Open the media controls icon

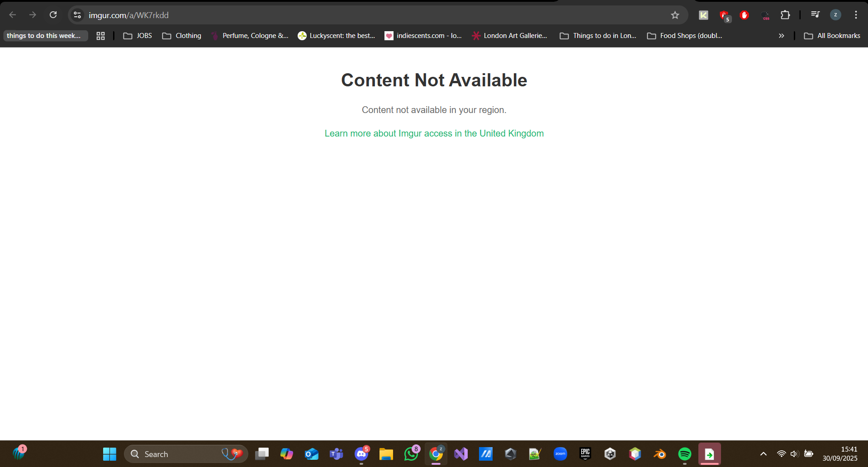[x=815, y=15]
